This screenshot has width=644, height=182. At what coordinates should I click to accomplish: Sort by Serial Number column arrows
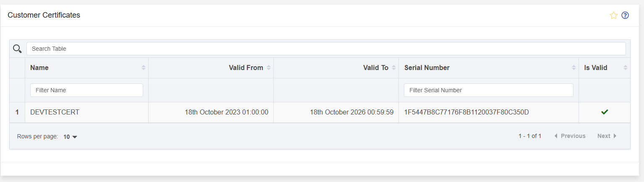tap(574, 68)
